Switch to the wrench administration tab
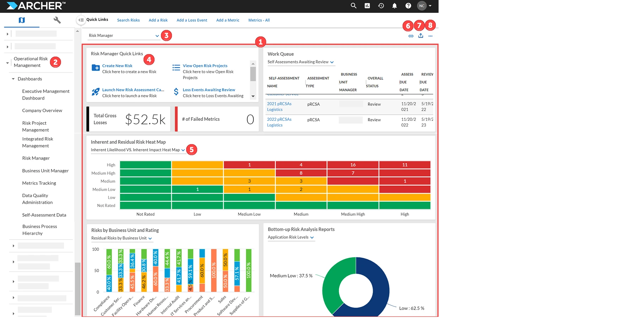Viewport: 644px width, 324px height. click(x=57, y=20)
